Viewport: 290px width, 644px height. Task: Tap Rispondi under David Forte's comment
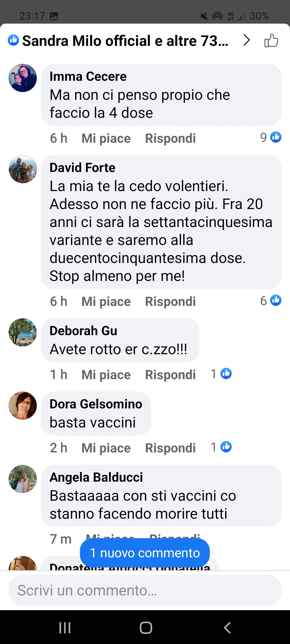pos(170,302)
